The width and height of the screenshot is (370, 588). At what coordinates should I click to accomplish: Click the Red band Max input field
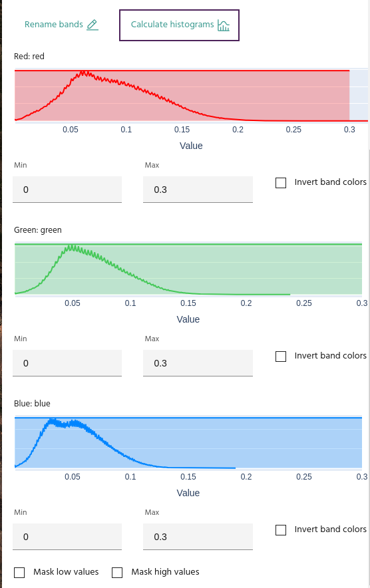coord(198,190)
